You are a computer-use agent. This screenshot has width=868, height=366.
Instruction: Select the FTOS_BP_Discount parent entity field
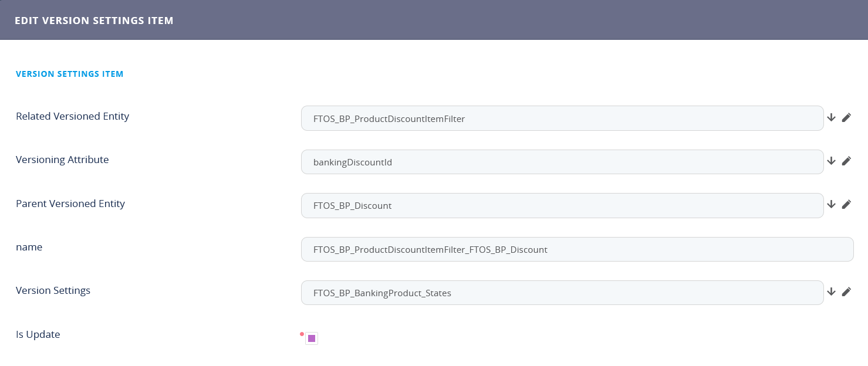[x=562, y=206]
